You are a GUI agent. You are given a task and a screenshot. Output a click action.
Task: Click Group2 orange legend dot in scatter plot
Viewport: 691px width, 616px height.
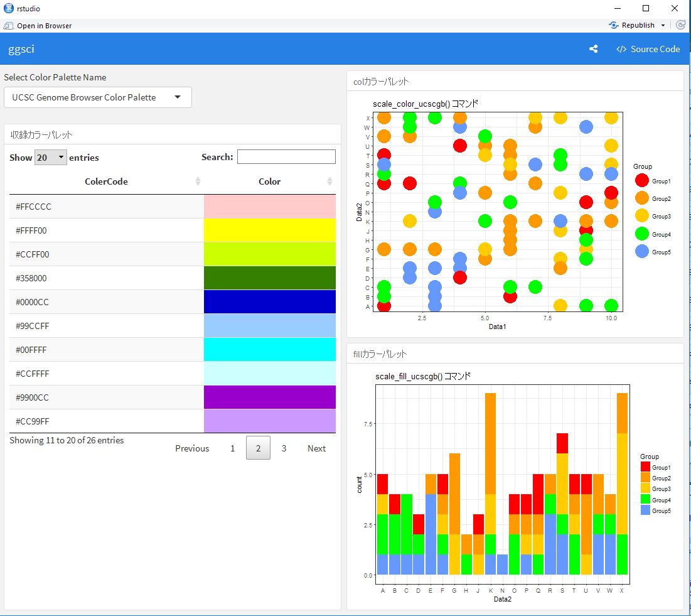click(642, 198)
